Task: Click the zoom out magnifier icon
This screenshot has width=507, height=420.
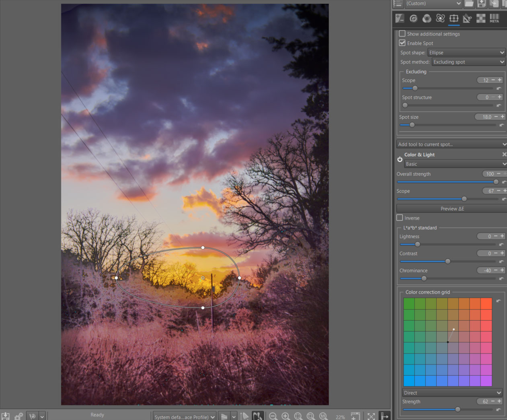Action: tap(273, 416)
